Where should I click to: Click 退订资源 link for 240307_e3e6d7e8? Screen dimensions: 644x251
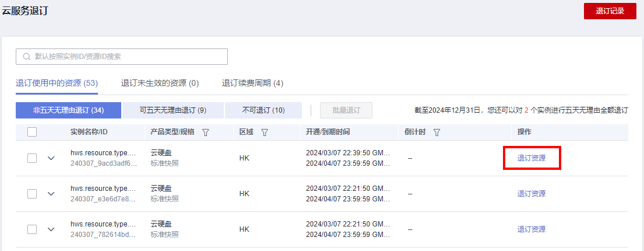[x=532, y=194]
